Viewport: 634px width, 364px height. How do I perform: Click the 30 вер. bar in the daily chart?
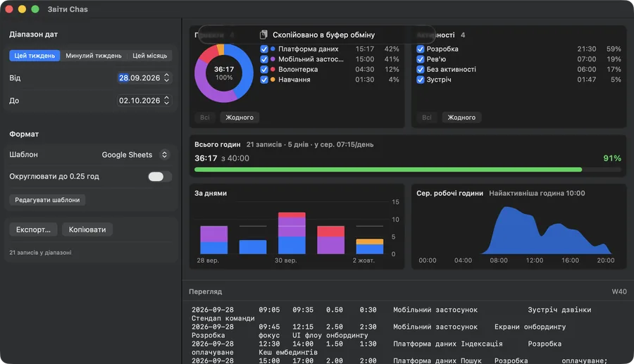[x=292, y=233]
